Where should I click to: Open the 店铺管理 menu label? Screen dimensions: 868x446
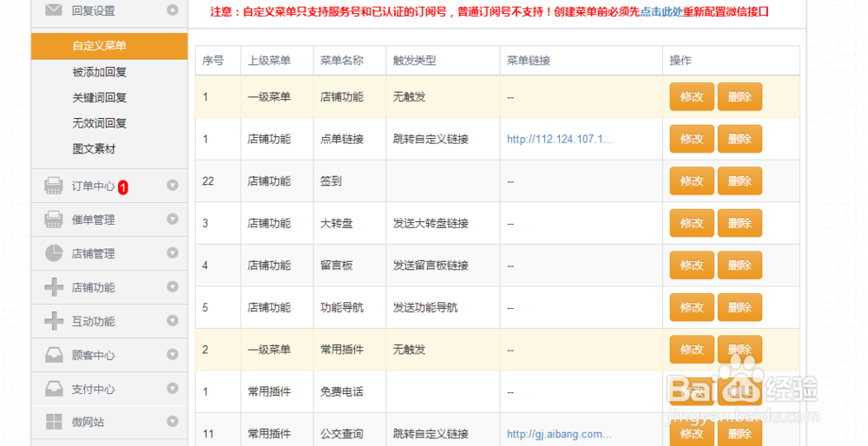[93, 253]
